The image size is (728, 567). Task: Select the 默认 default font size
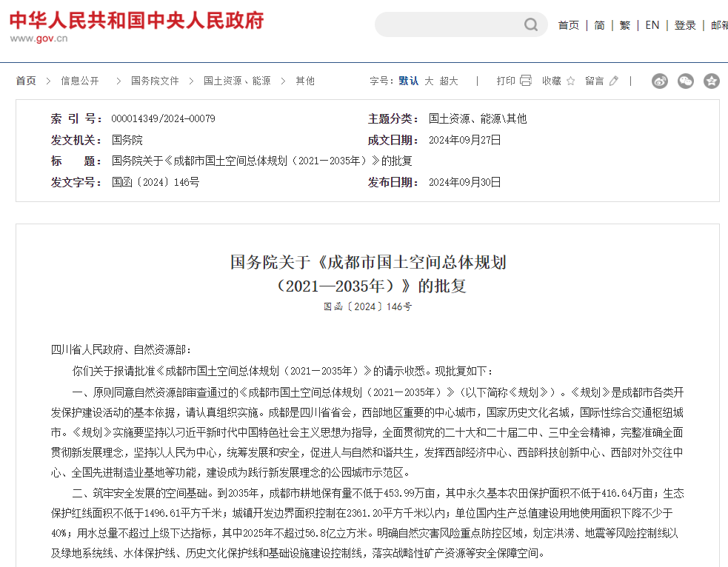[x=409, y=81]
